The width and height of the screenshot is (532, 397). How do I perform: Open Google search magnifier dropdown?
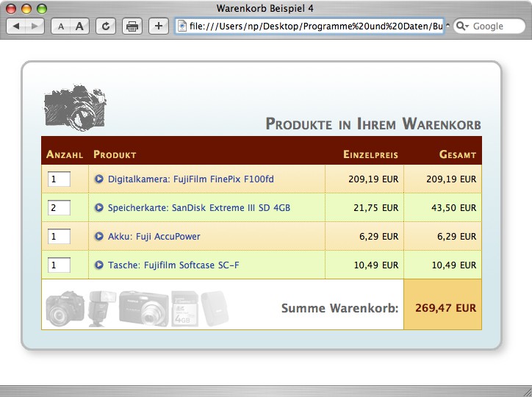(x=462, y=26)
